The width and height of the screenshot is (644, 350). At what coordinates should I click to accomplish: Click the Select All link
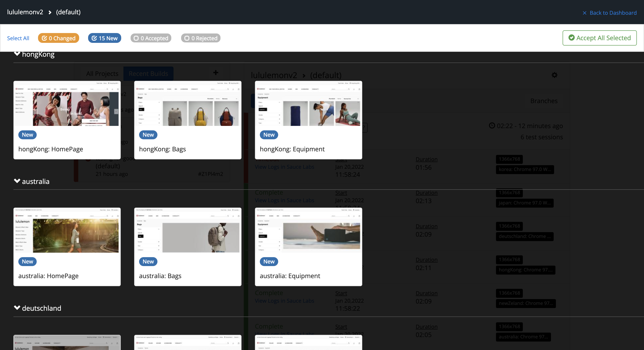[18, 38]
